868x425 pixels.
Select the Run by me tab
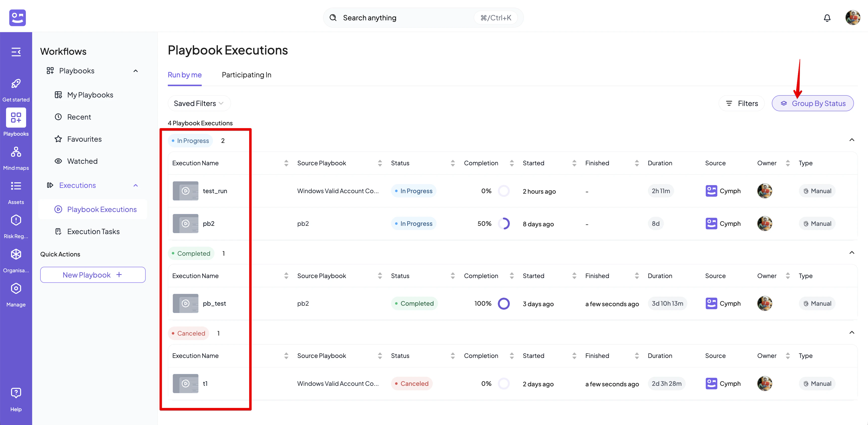pyautogui.click(x=185, y=75)
